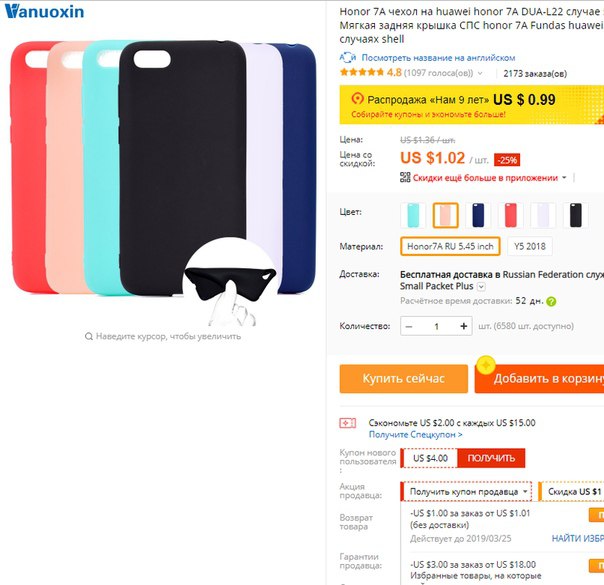
Task: Click the QR code icon for app discounts
Action: pyautogui.click(x=405, y=178)
